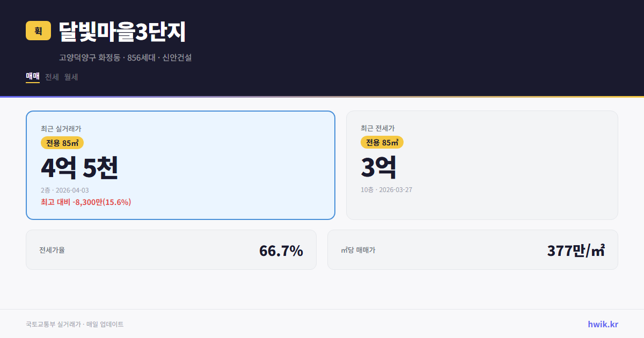
Task: Click the red 최고 대비 indicator
Action: [85, 202]
